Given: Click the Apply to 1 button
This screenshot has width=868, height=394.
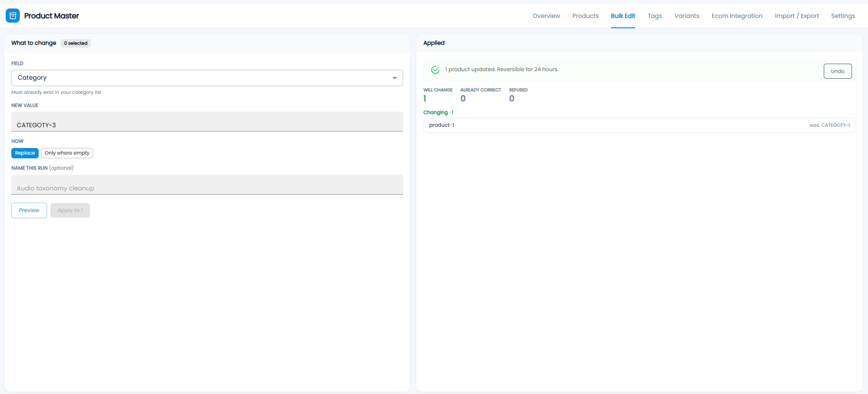Looking at the screenshot, I should [x=70, y=210].
